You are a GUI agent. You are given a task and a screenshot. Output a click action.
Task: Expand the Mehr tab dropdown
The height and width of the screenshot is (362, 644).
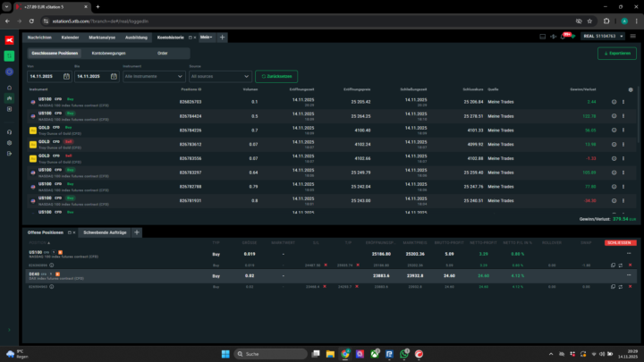[207, 38]
